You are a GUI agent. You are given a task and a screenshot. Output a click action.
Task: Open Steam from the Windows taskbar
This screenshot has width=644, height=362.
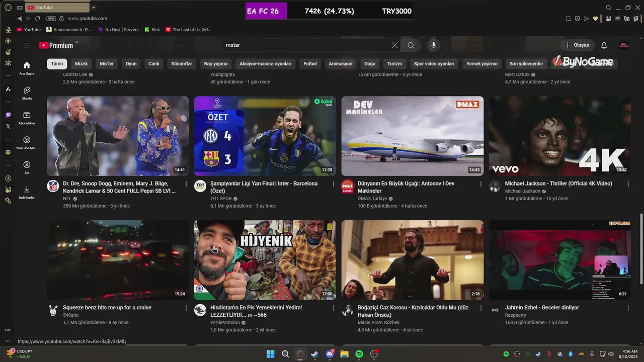[x=315, y=354]
